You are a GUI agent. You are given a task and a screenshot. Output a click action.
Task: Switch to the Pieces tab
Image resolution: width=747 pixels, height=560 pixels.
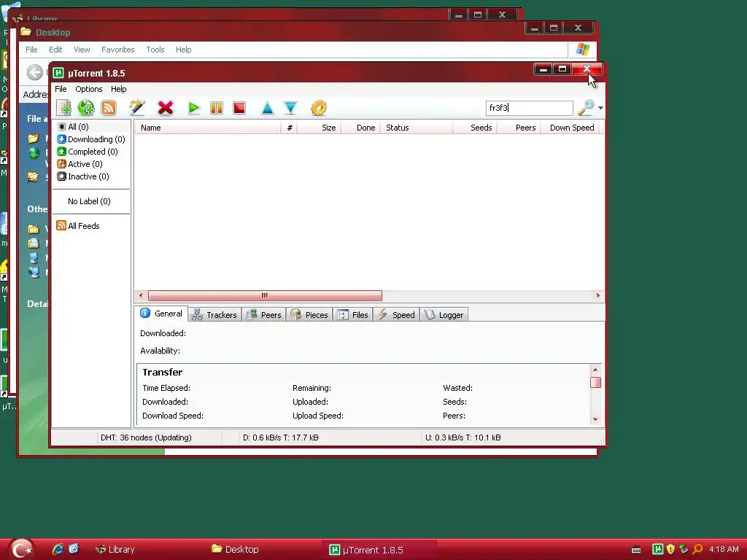pos(309,315)
